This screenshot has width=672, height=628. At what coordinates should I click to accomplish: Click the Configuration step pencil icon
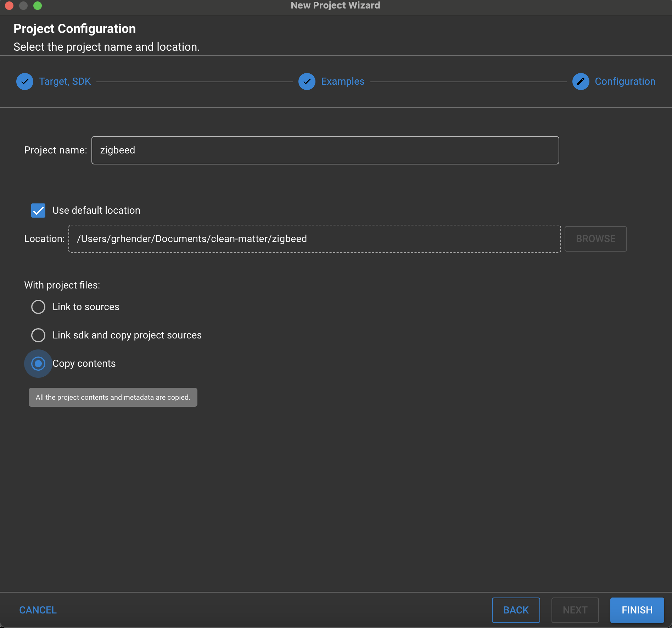(581, 82)
